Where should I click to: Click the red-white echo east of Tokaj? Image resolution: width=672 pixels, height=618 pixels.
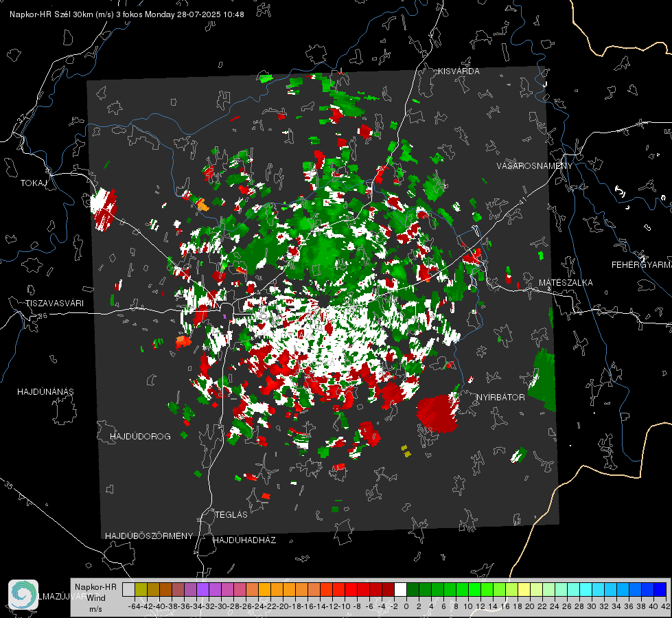pos(104,209)
